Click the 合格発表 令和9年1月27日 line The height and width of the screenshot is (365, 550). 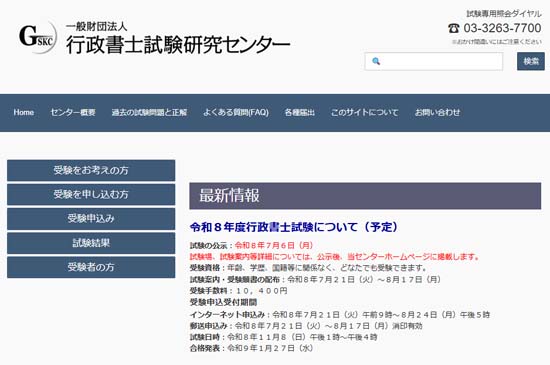pyautogui.click(x=251, y=348)
